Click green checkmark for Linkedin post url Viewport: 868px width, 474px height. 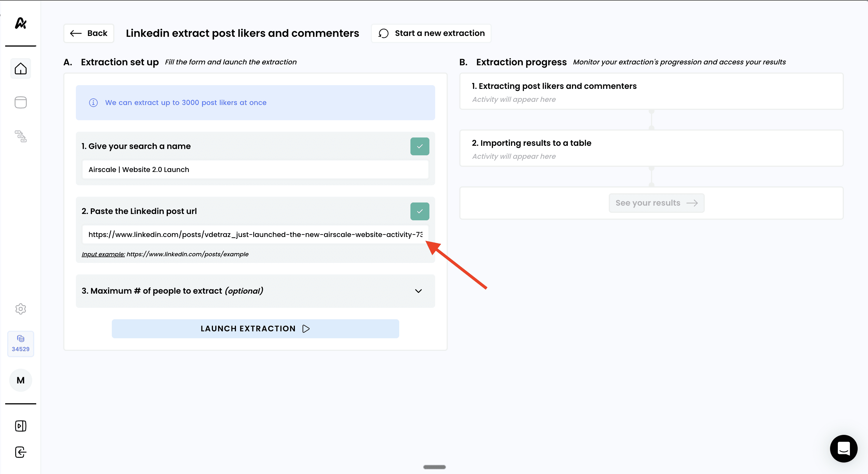tap(420, 211)
